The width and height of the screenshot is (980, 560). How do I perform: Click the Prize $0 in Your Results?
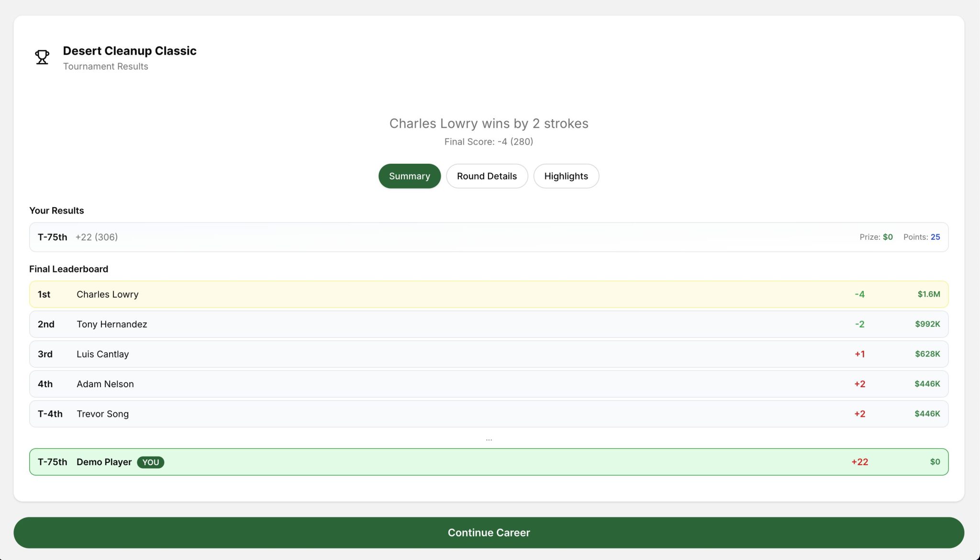[x=887, y=237]
